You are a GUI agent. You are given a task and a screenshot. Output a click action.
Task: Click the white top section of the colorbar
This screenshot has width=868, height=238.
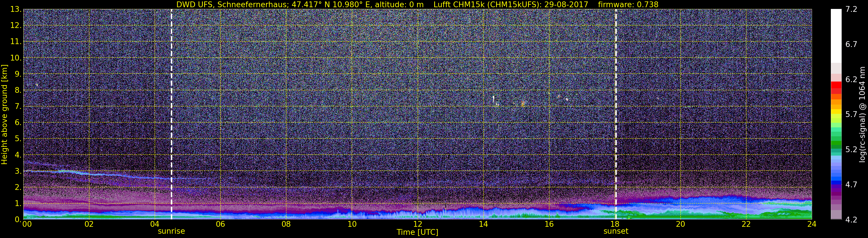(x=836, y=36)
